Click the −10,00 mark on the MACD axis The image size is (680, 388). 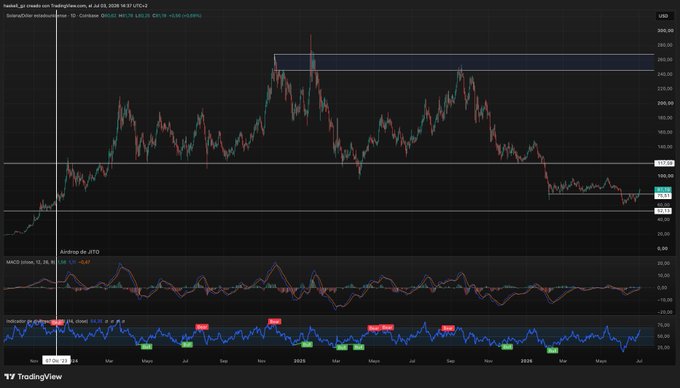click(x=664, y=300)
